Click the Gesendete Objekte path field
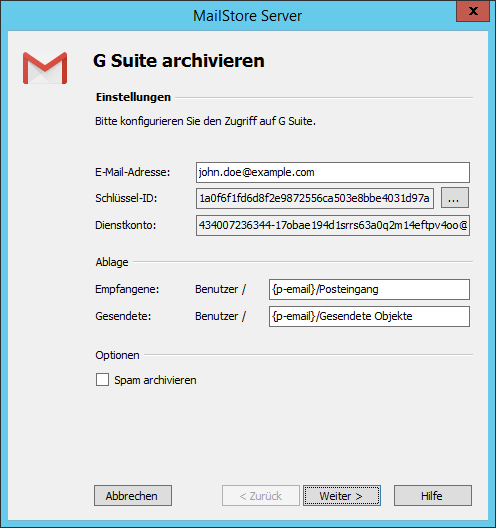Screen dimensions: 496x528 tap(369, 316)
